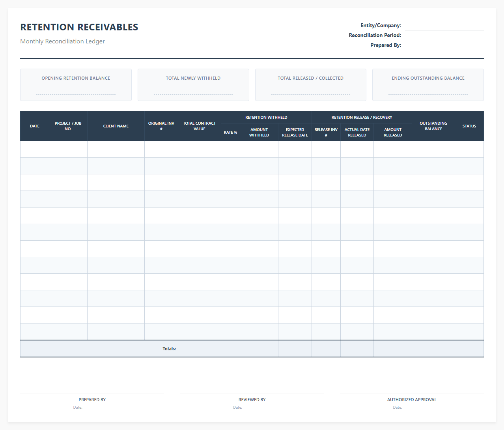
Task: Click the Totals: label
Action: 169,349
